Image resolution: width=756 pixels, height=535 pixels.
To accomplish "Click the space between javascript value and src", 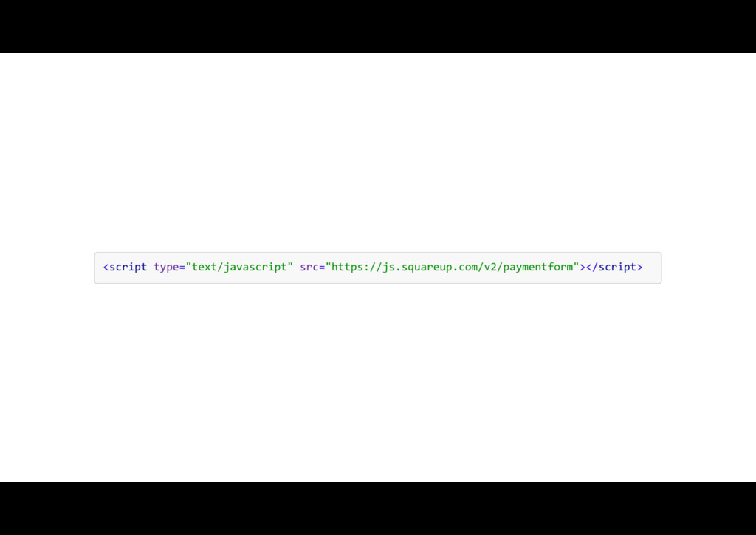I will (297, 267).
